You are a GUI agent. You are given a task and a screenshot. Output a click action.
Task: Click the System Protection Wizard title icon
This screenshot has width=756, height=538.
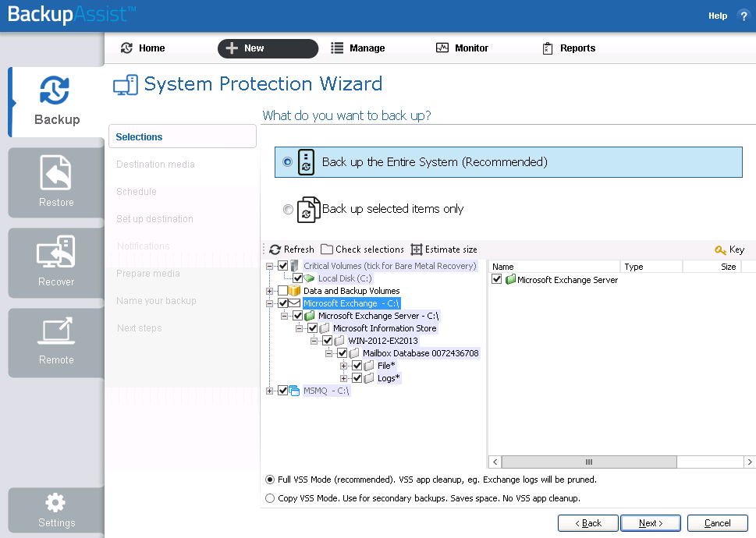[x=126, y=85]
